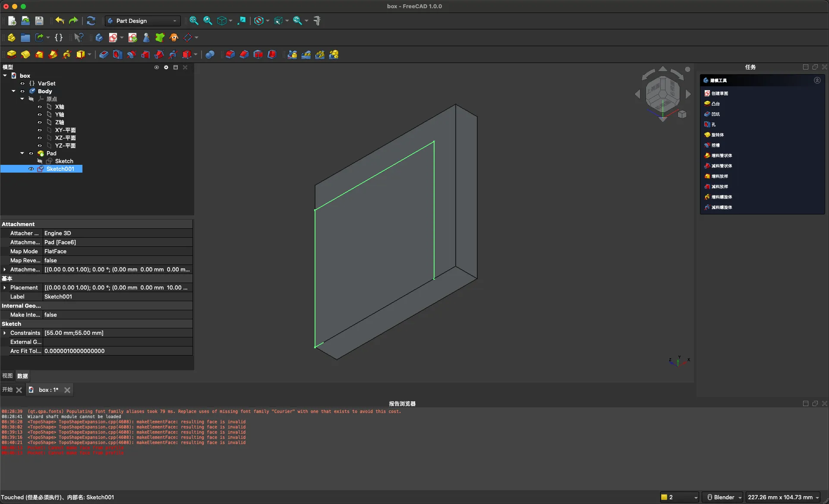This screenshot has width=829, height=504.
Task: Add a VarSet with the braces icon
Action: [59, 38]
